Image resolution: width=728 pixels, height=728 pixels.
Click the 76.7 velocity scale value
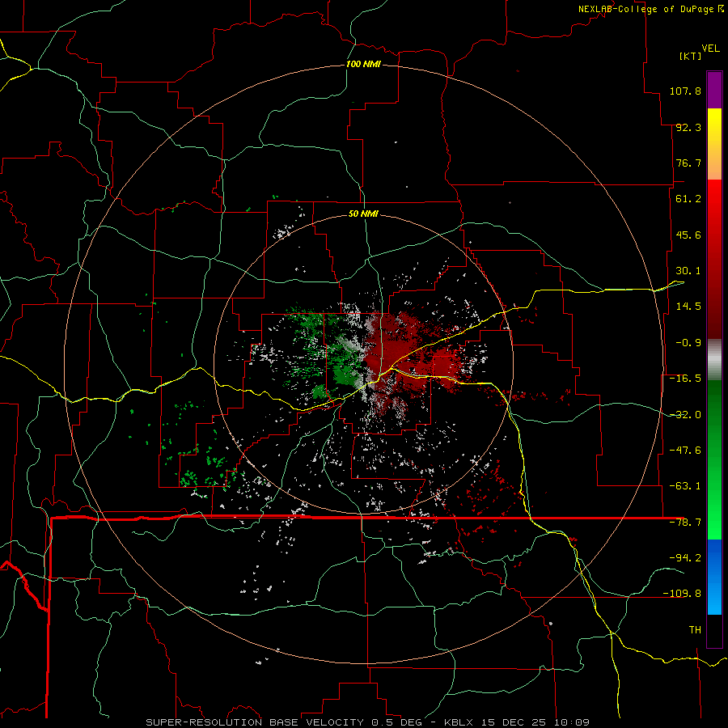pos(688,163)
